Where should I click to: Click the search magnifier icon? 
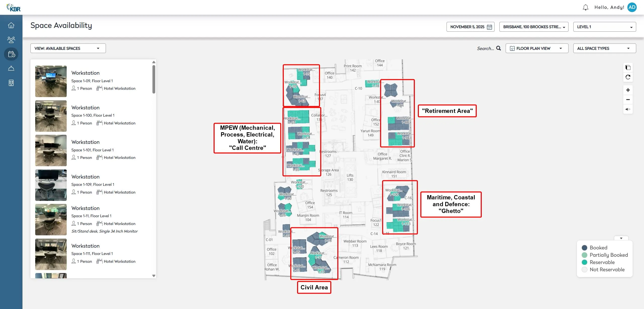click(499, 48)
